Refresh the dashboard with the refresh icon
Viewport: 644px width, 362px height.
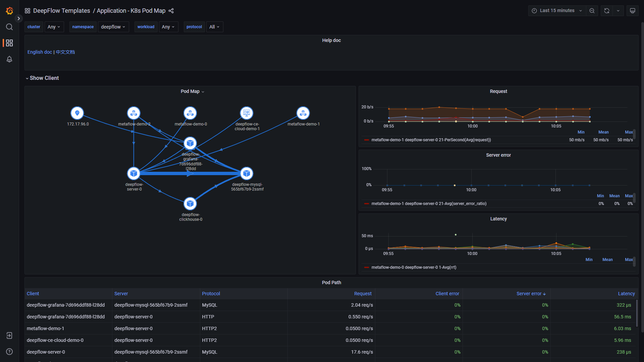[607, 11]
